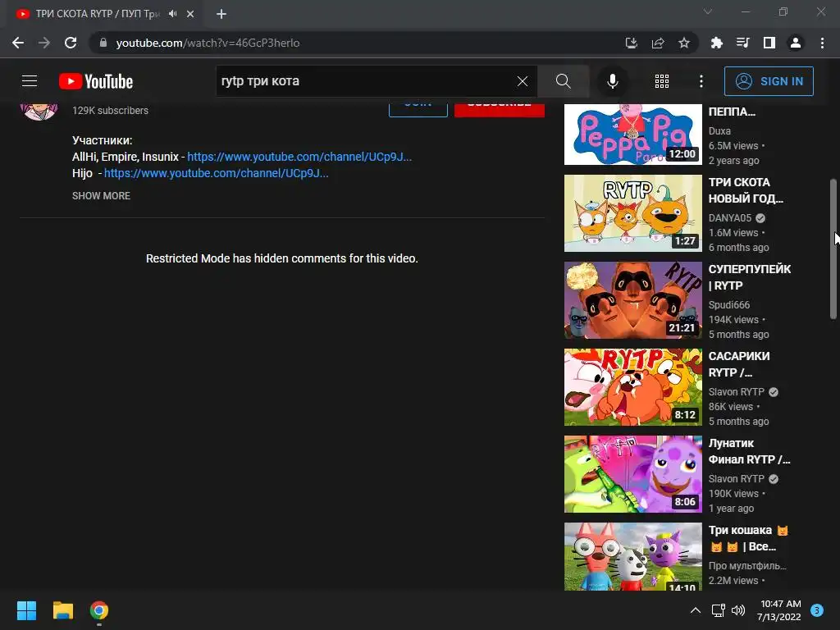Show hidden system tray icons
This screenshot has width=840, height=630.
[695, 610]
